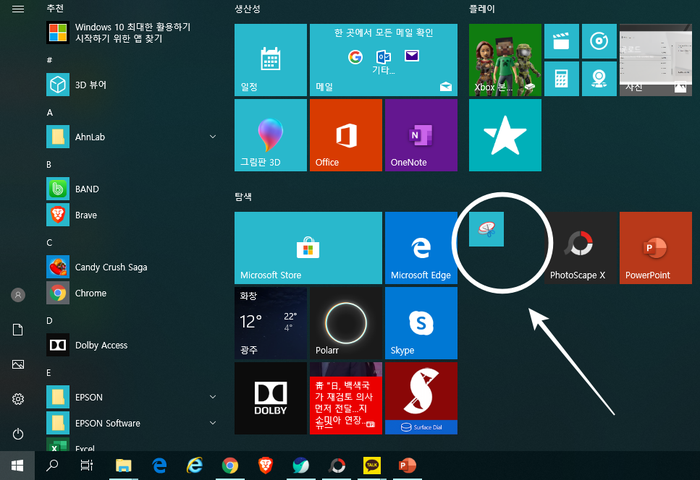700x480 pixels.
Task: Open the Microsoft Store tile
Action: point(308,248)
